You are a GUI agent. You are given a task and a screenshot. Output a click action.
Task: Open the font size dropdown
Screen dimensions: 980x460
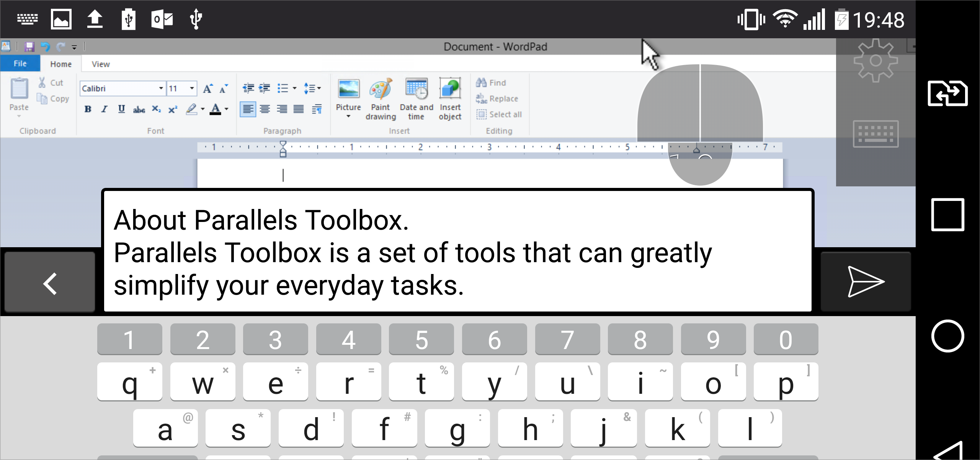point(192,88)
